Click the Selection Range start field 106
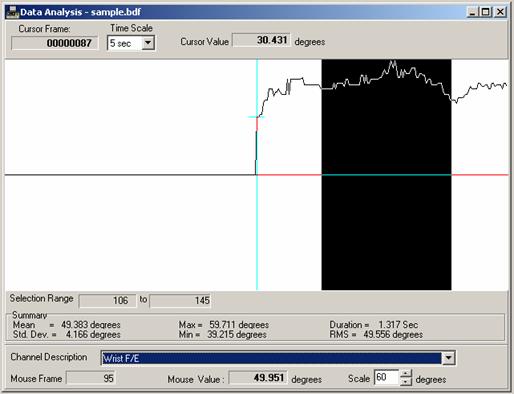514x394 pixels. [x=108, y=301]
